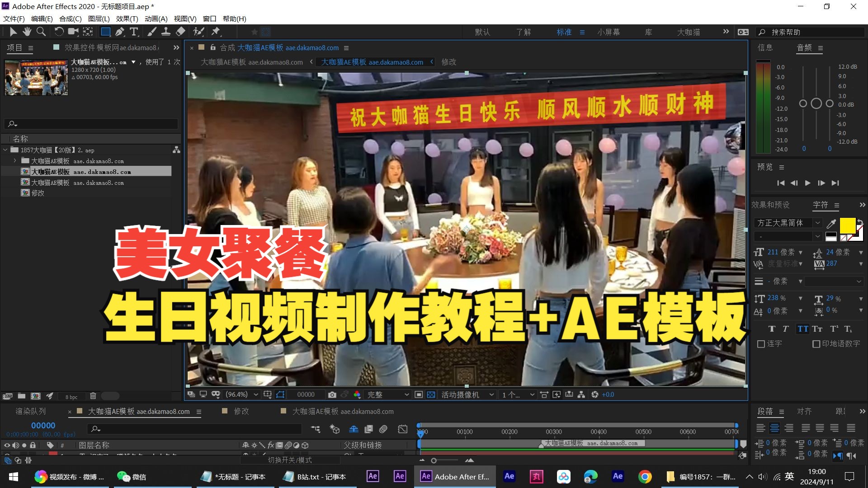Open the resolution 完整 dropdown

(387, 394)
